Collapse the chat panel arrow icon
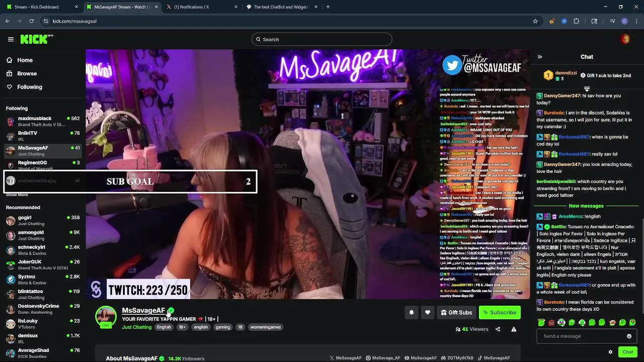Screen dimensions: 644x362 click(540, 57)
